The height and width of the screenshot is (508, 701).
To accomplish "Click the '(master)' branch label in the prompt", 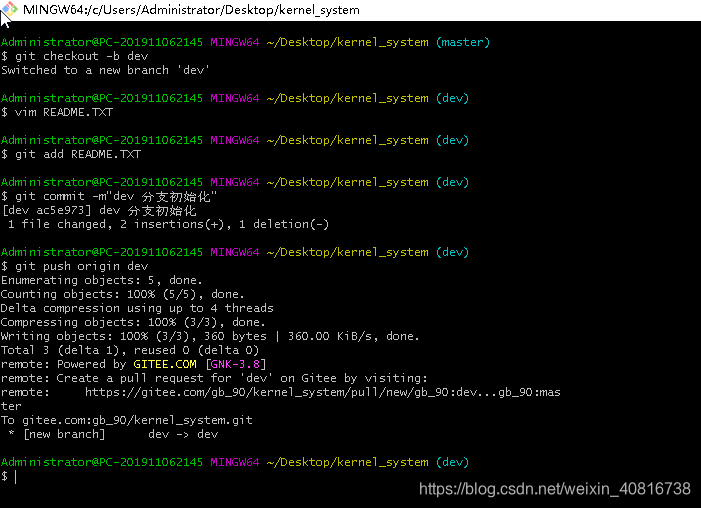I will point(463,42).
